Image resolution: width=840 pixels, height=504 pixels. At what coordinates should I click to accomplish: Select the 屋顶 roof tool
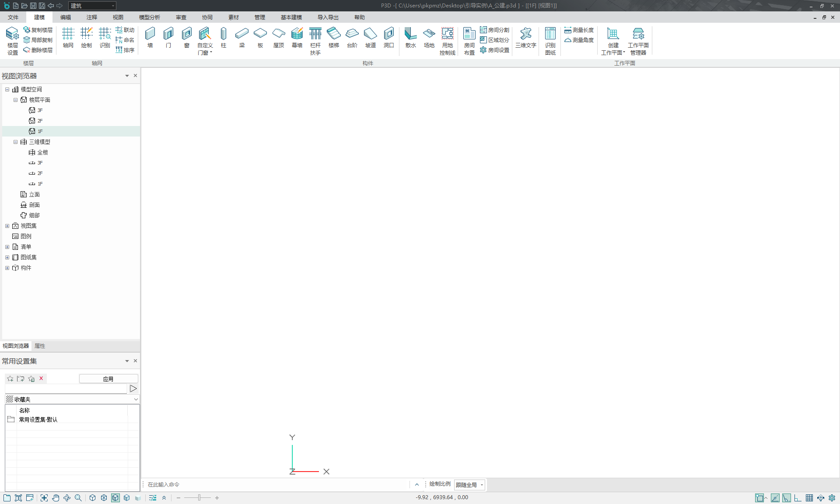pyautogui.click(x=279, y=37)
